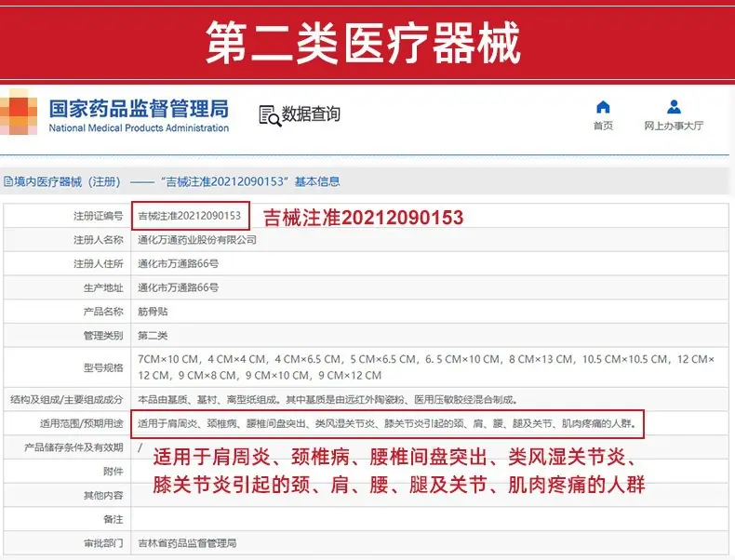This screenshot has width=735, height=560.
Task: Click the 适用范围/预期用途 description cell
Action: point(388,423)
